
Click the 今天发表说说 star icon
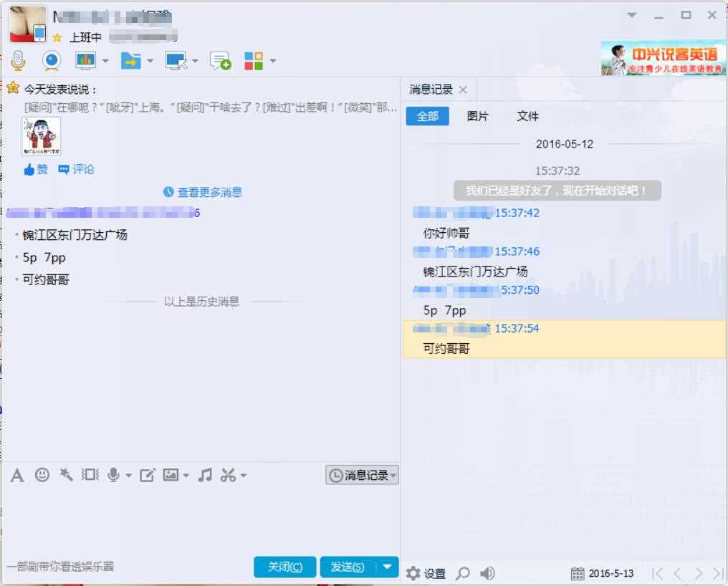(x=14, y=88)
